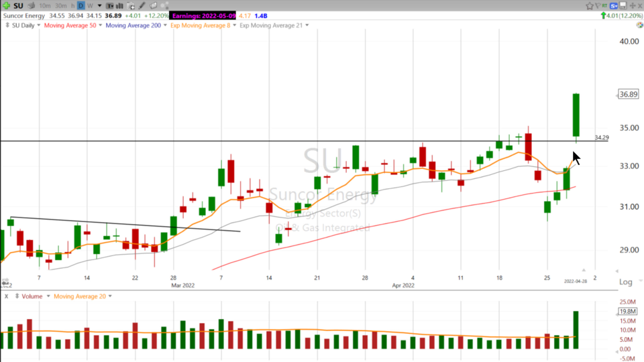Click the green plus add-symbol icon
The height and width of the screenshot is (362, 644).
pos(6,6)
